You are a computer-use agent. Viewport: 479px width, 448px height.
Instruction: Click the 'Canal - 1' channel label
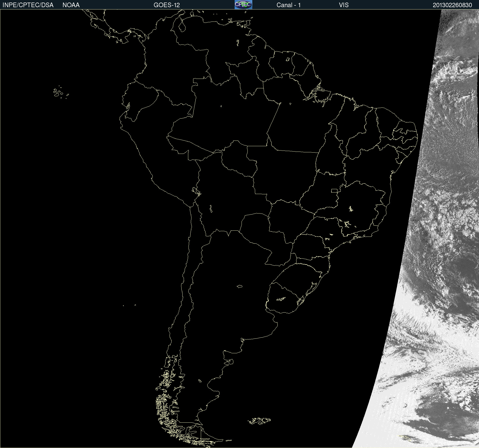289,5
